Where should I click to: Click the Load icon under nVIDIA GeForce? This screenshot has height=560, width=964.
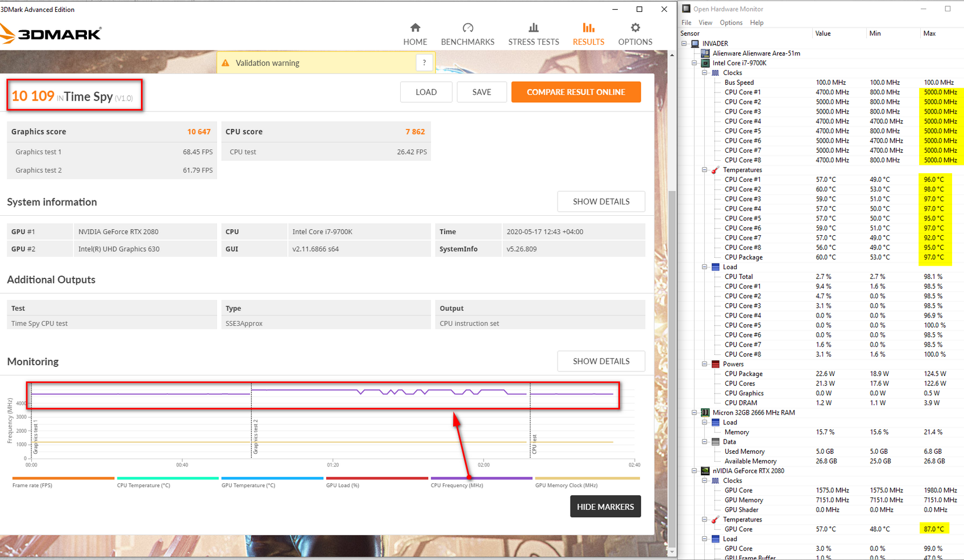pyautogui.click(x=716, y=539)
